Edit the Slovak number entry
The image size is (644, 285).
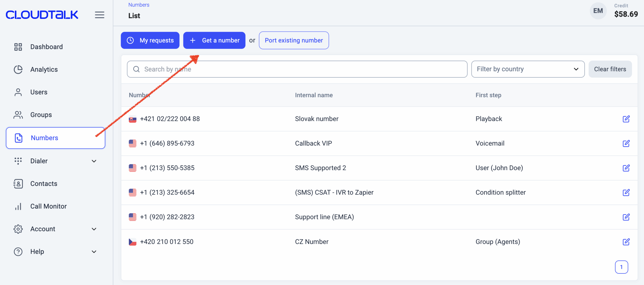pos(626,119)
